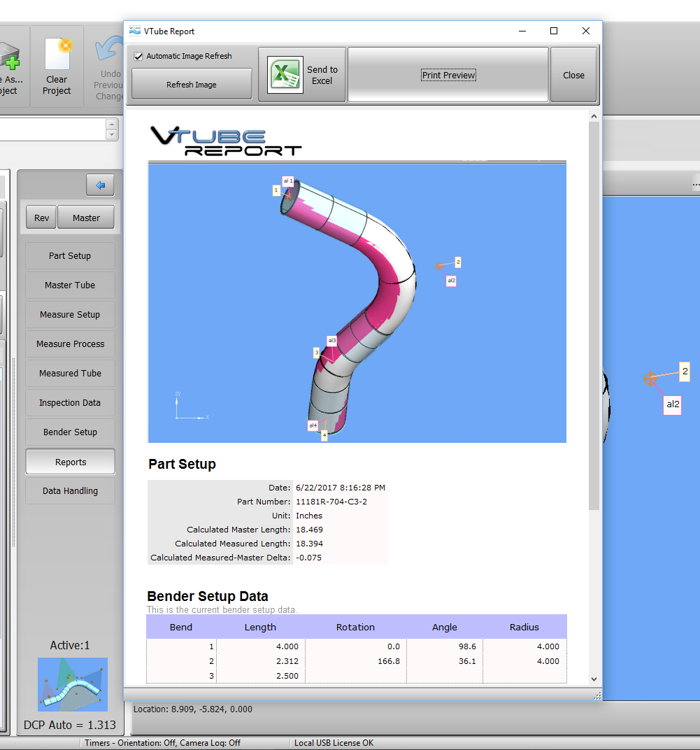Click the blue back arrow icon
700x750 pixels.
(x=100, y=185)
